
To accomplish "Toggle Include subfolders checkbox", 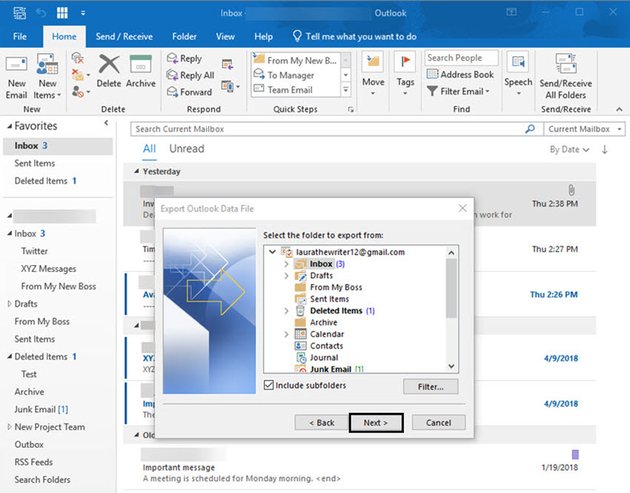I will [x=269, y=385].
